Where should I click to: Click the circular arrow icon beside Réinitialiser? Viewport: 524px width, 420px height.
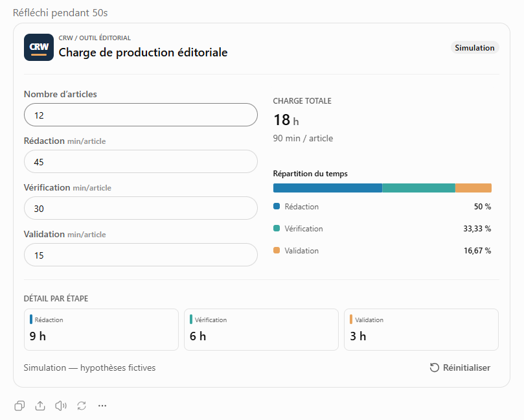tap(434, 368)
